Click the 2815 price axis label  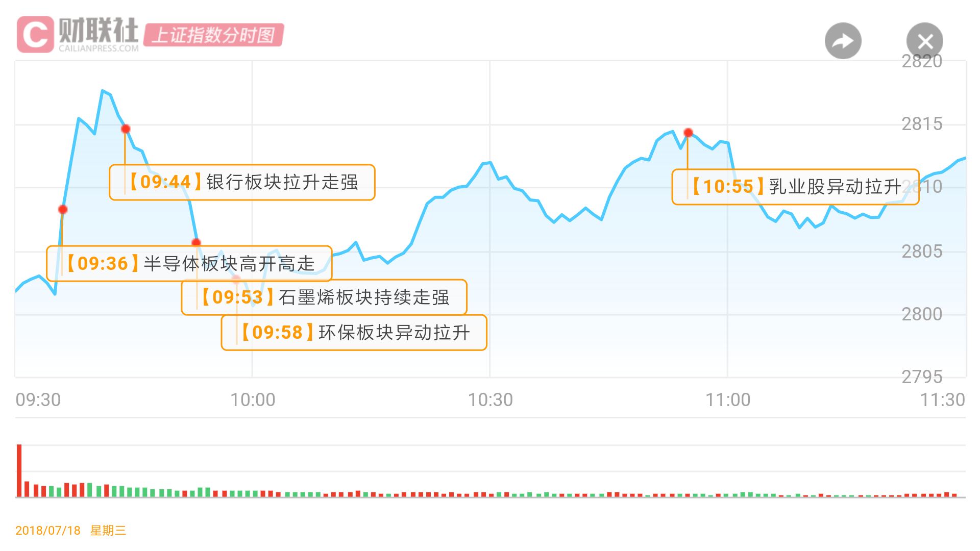coord(922,124)
